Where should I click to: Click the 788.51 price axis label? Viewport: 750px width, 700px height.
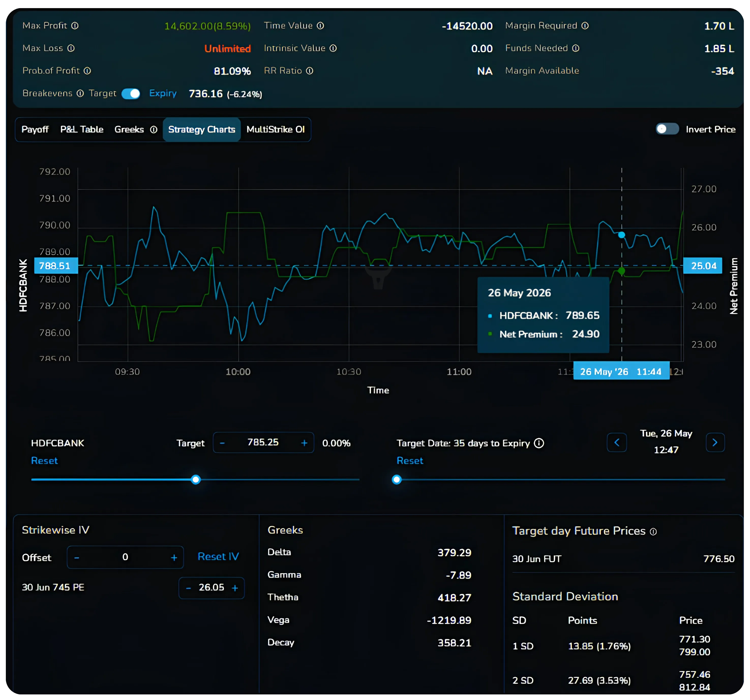pyautogui.click(x=56, y=266)
